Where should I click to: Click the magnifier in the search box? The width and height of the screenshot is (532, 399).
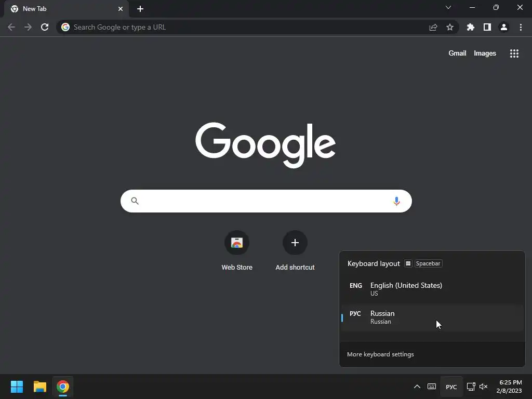pyautogui.click(x=135, y=201)
